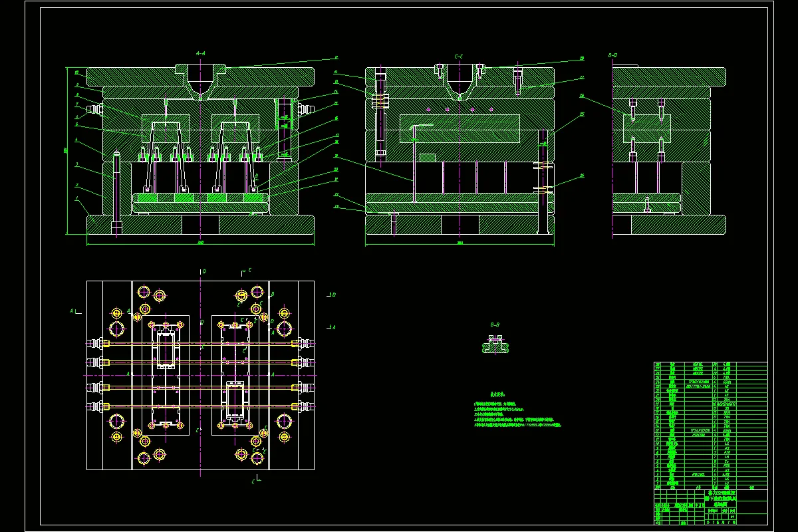Viewport: 798px width, 532px height.
Task: Select the technical requirements notes heading
Action: (x=498, y=394)
